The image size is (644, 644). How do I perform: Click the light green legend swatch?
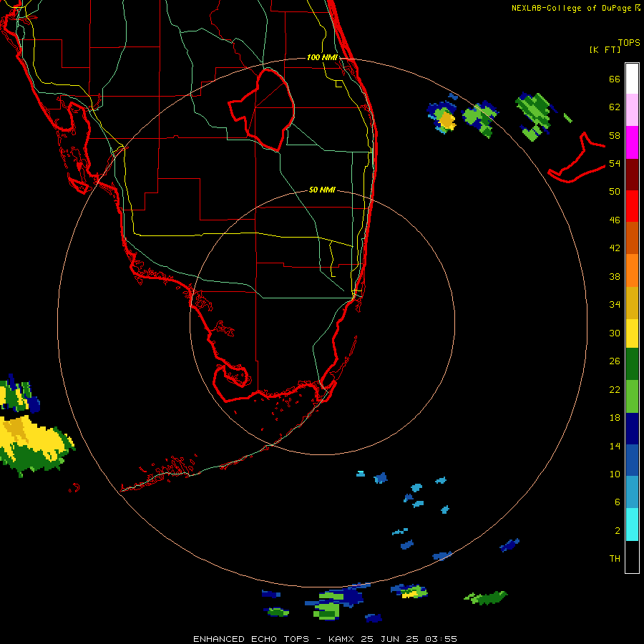tap(632, 396)
